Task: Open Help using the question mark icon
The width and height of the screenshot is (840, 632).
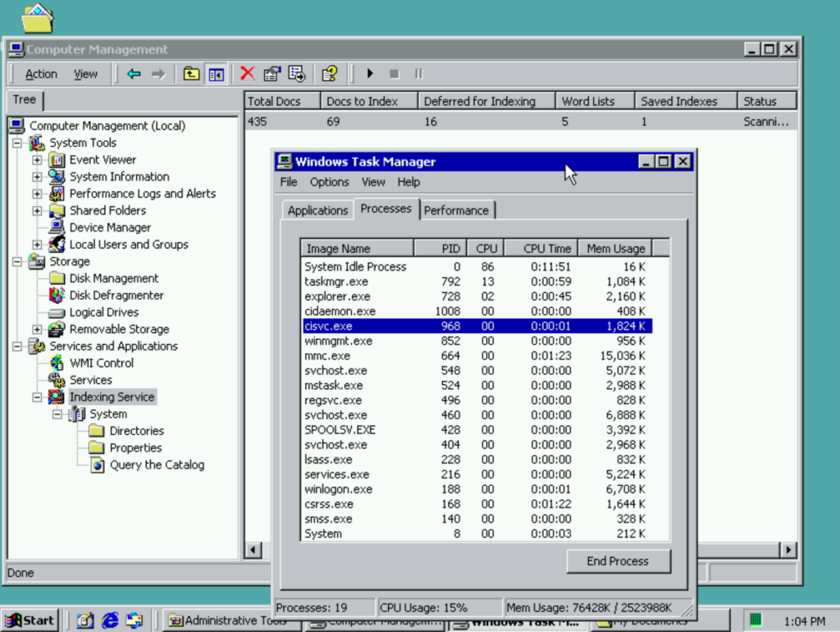Action: coord(330,74)
